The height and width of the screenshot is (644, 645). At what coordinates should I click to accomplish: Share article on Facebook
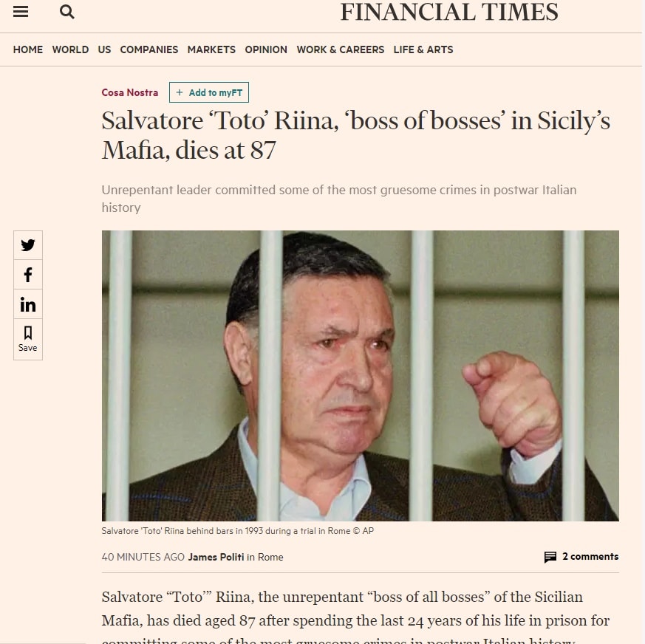[x=28, y=275]
